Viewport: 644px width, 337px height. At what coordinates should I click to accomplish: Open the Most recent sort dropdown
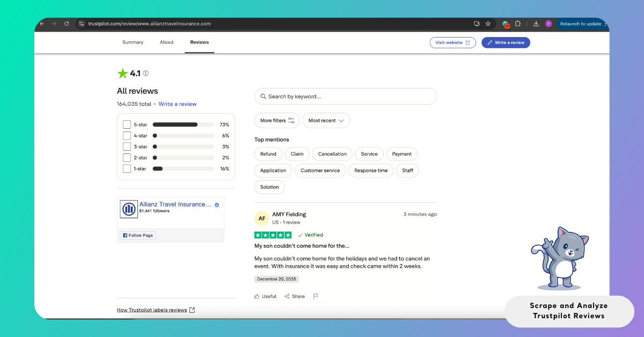point(326,121)
